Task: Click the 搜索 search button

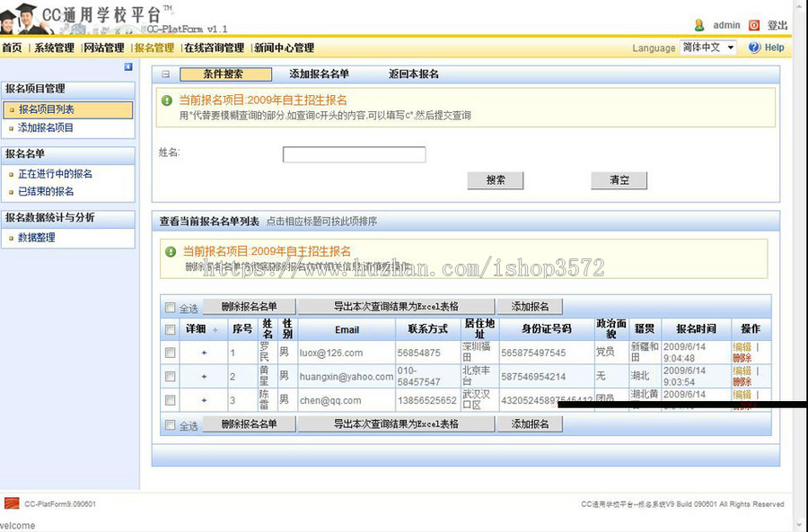Action: pyautogui.click(x=495, y=179)
